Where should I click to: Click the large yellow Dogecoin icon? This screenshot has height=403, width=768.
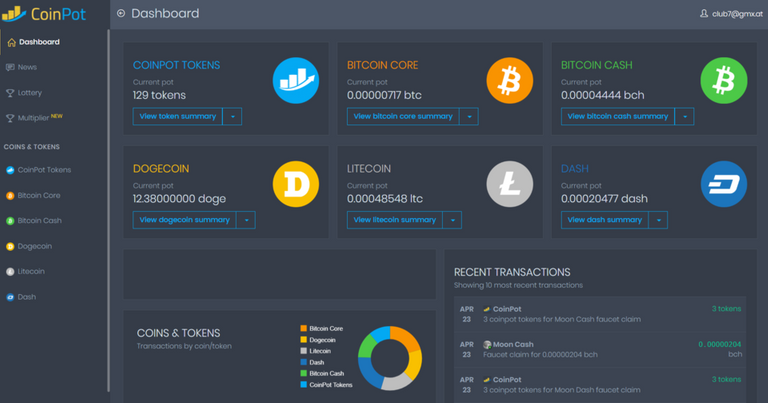click(296, 184)
